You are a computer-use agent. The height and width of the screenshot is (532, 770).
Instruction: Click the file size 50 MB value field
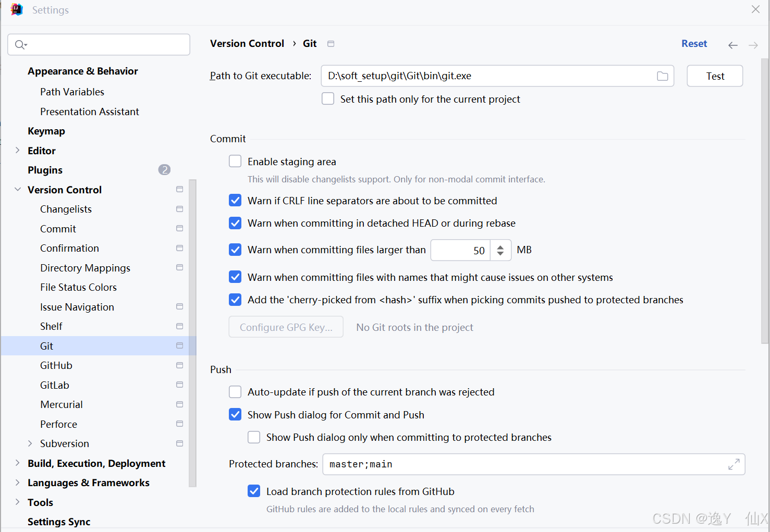(460, 250)
